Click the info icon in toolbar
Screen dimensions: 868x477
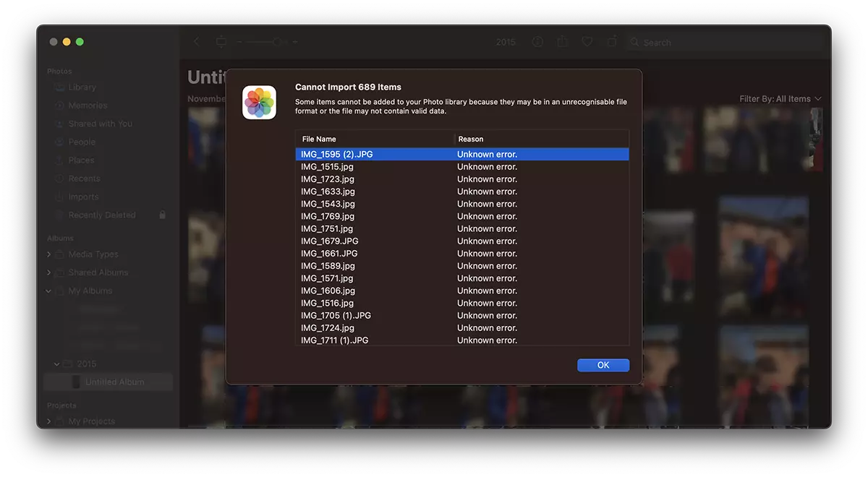[537, 42]
